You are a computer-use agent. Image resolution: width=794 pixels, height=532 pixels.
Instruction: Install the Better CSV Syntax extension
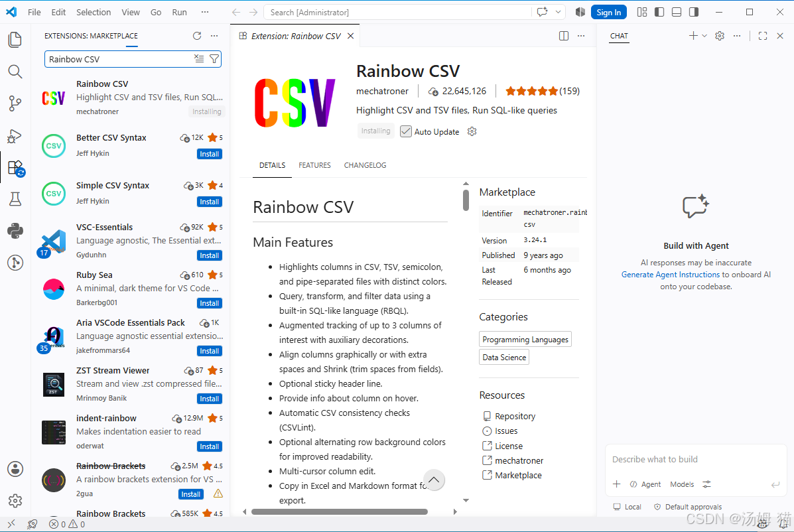pyautogui.click(x=209, y=154)
